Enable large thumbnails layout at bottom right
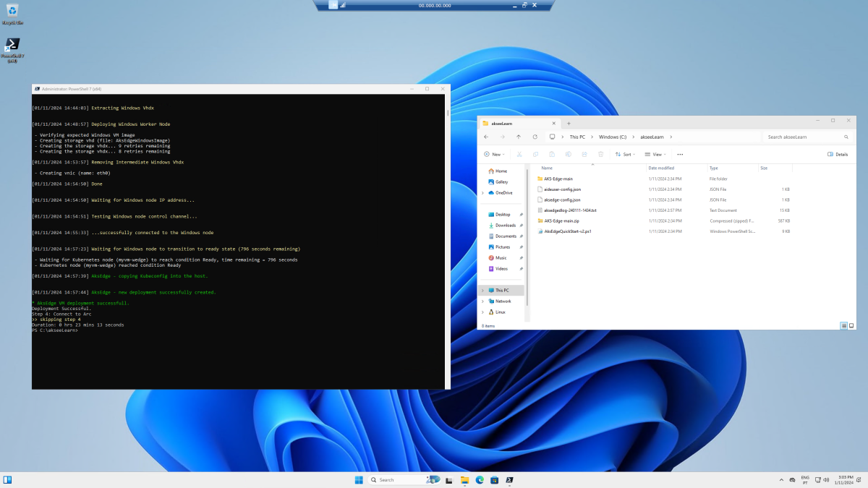The height and width of the screenshot is (488, 868). coord(852,325)
